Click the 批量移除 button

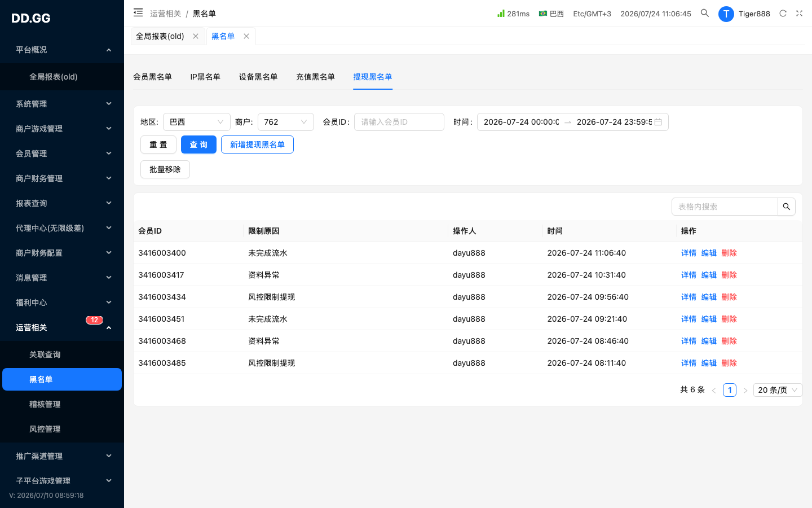(165, 169)
